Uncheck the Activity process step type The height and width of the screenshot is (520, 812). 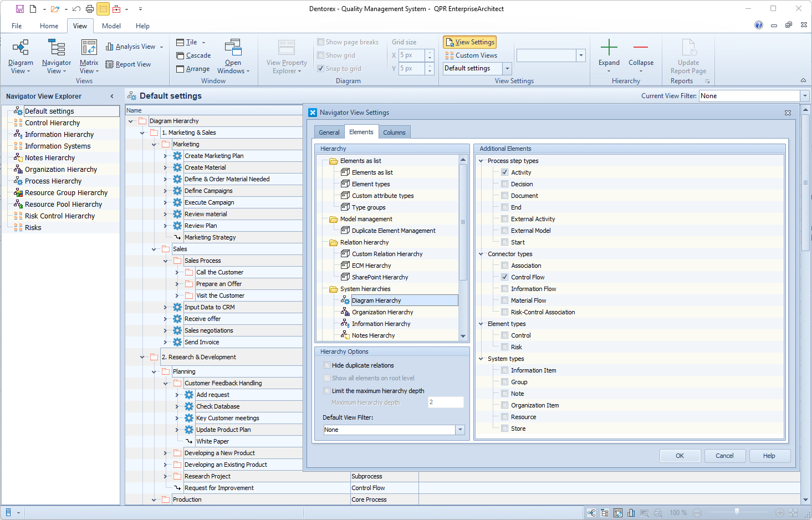(x=504, y=172)
